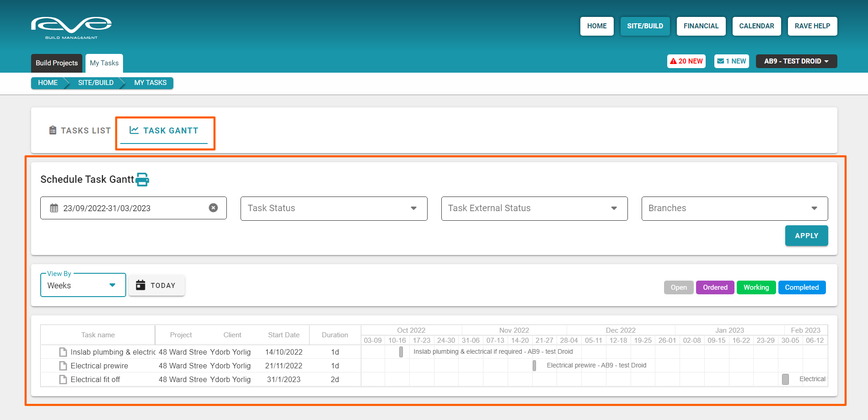
Task: Click the Rave Build Management logo
Action: pos(71,27)
